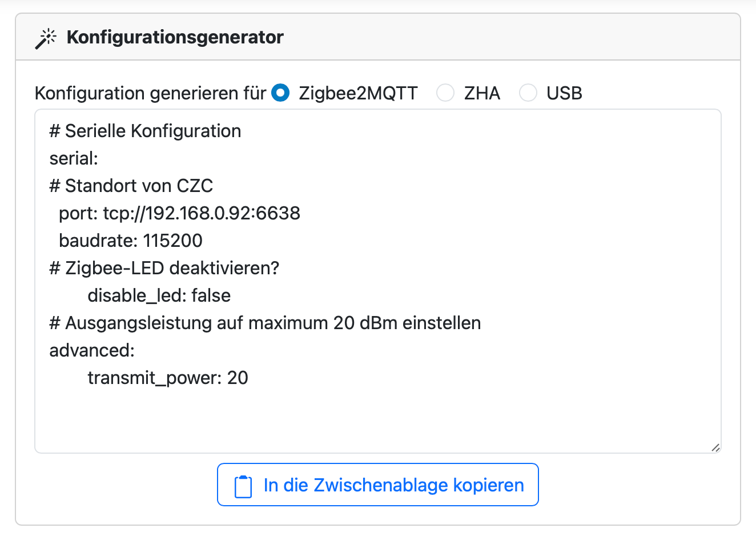Click the "# Ausgangsleistung auf maximum" comment

(x=265, y=323)
